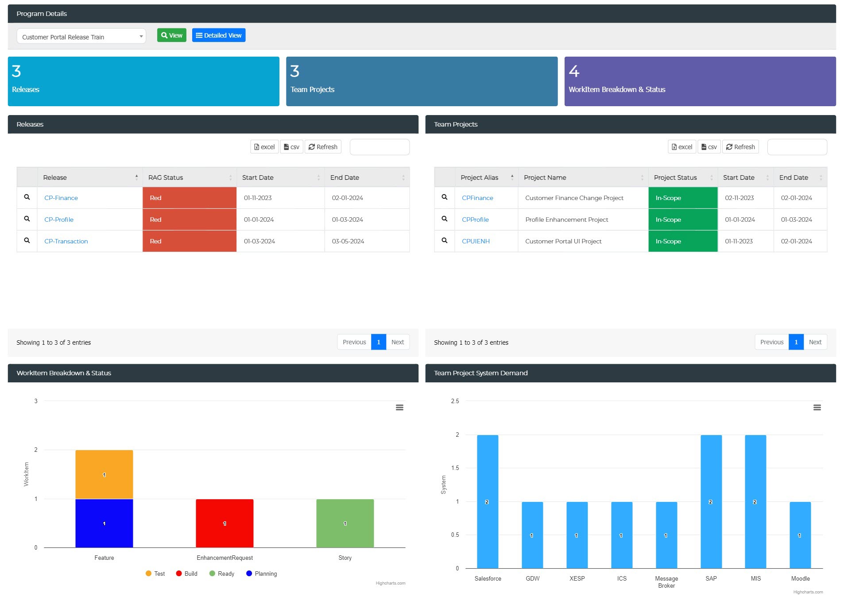
Task: Click the SAP bar in System Demand chart
Action: coord(711,501)
